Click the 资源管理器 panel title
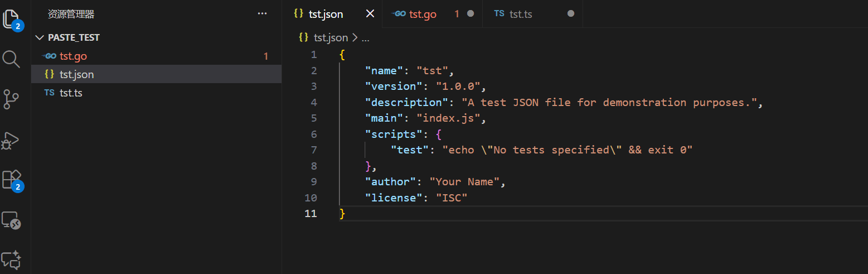Viewport: 868px width, 274px height. pyautogui.click(x=71, y=15)
